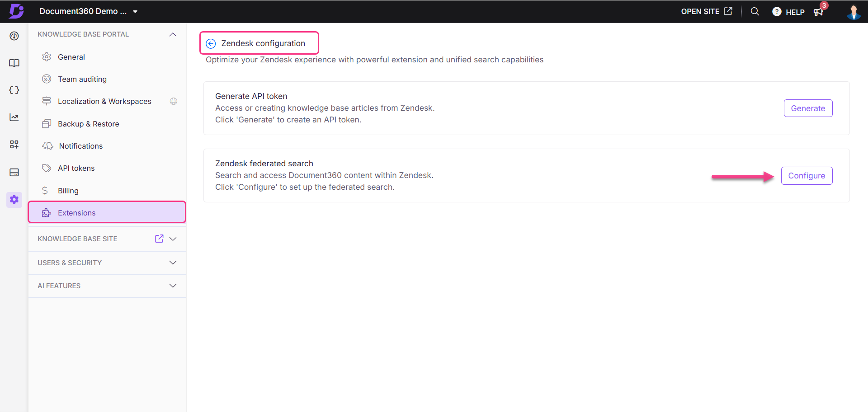The image size is (868, 412).
Task: Click KNOWLEDGE BASE PORTAL header label
Action: click(x=83, y=34)
